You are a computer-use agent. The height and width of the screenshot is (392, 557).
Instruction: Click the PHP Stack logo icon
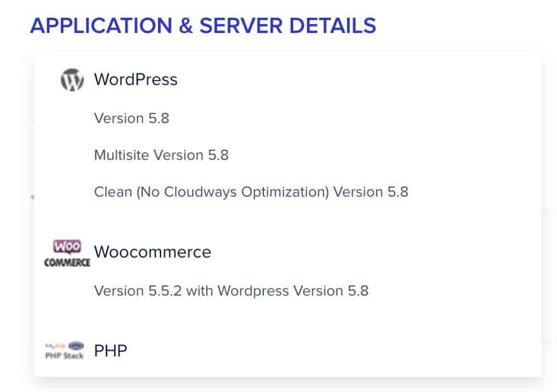tap(65, 351)
